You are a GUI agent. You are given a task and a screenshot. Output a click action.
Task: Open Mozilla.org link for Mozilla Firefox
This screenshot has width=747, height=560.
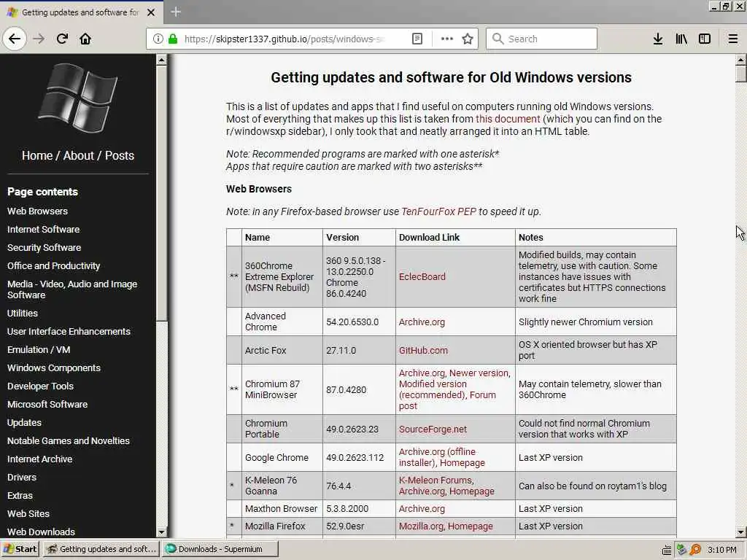421,526
